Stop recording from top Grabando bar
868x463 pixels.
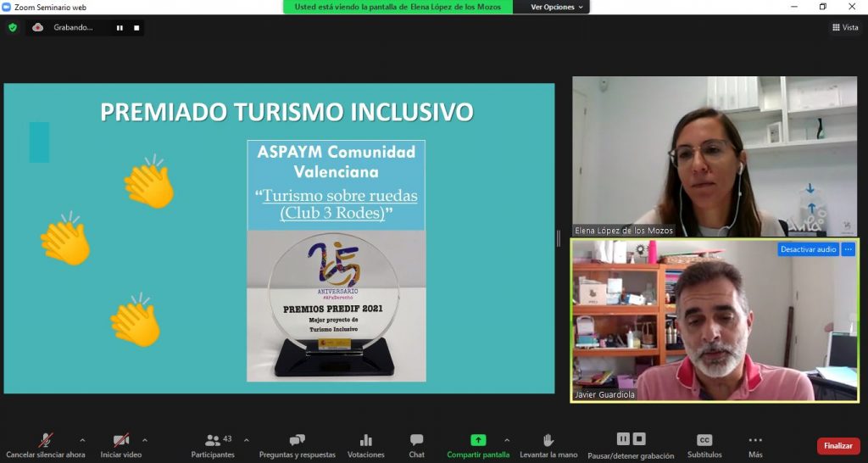click(136, 28)
